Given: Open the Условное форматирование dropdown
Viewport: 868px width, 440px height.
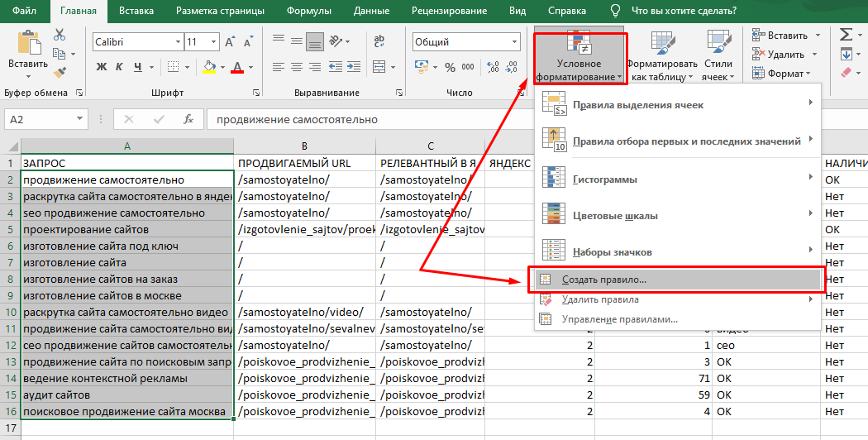Looking at the screenshot, I should point(579,57).
